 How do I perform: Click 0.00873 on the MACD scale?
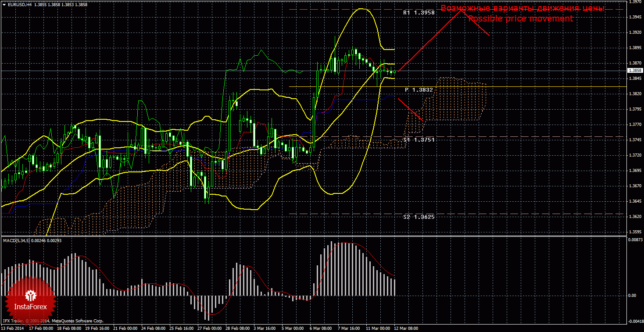635,240
